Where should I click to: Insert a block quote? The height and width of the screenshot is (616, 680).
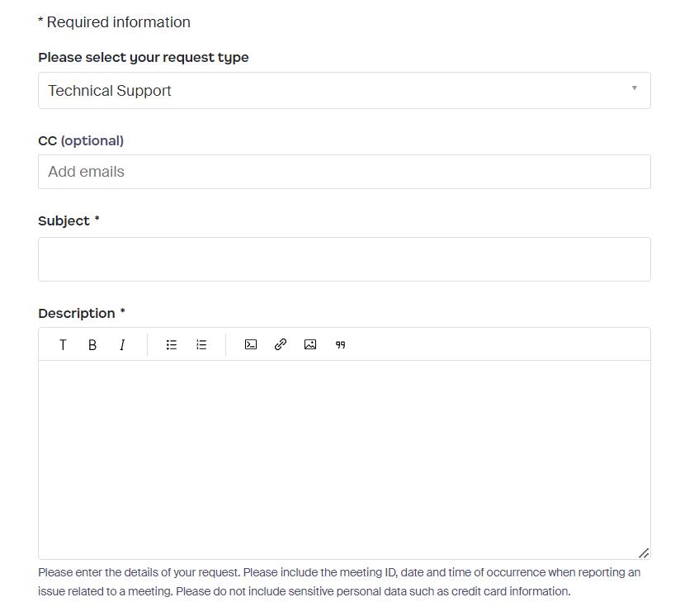click(x=340, y=345)
